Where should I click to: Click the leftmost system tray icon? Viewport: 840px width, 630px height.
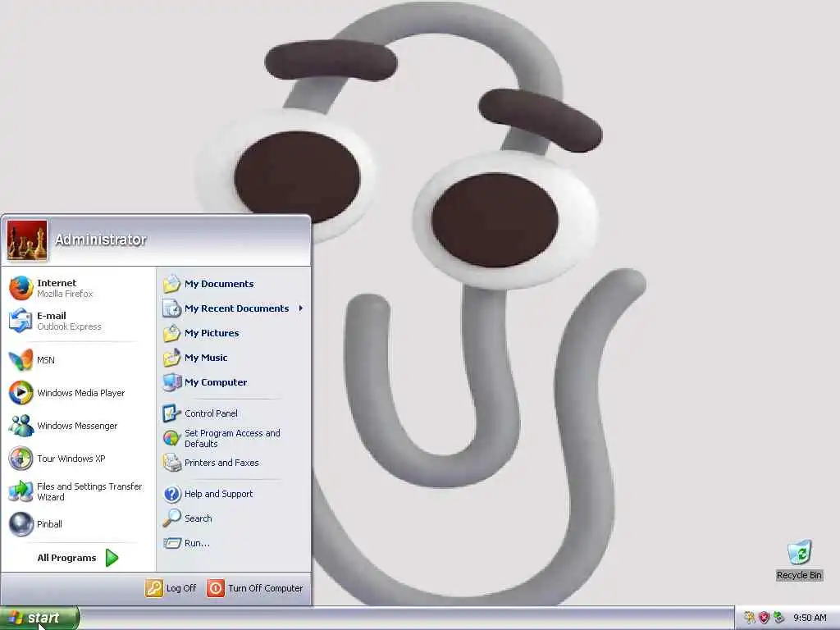coord(750,618)
